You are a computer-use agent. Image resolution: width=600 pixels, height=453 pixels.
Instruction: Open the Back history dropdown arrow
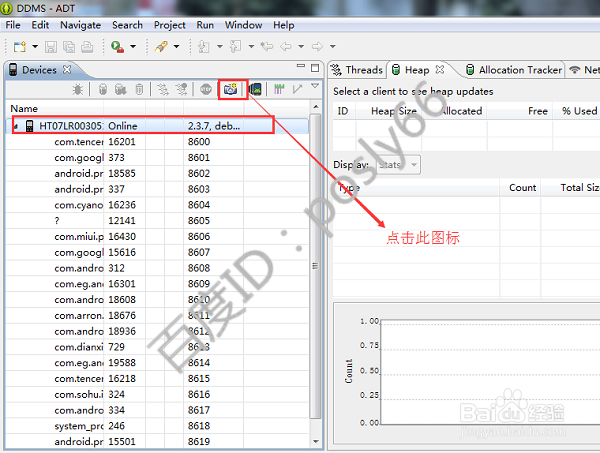tap(301, 47)
